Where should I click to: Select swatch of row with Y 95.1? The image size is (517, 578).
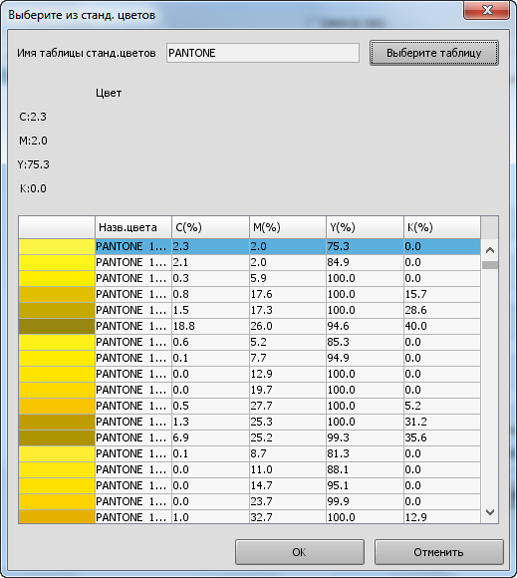coord(57,485)
